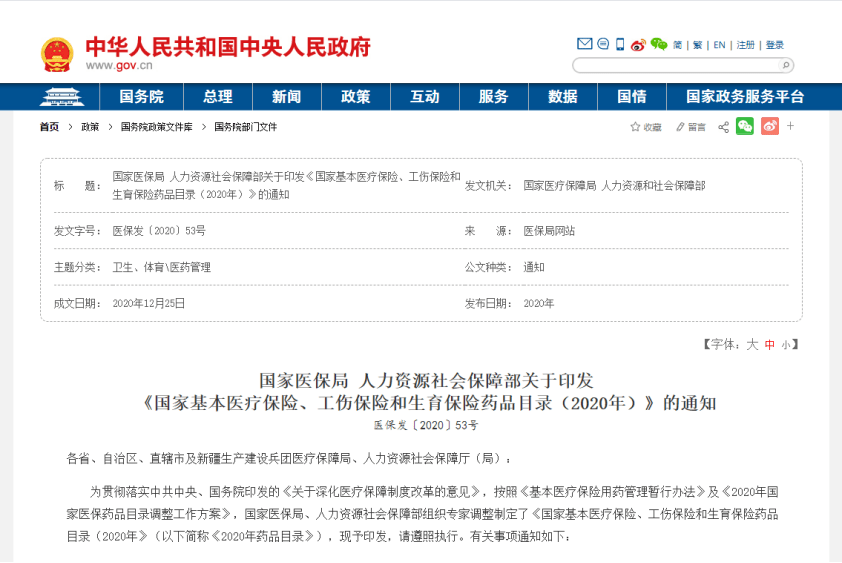This screenshot has width=842, height=563.
Task: Click the 注册 register link
Action: 745,45
